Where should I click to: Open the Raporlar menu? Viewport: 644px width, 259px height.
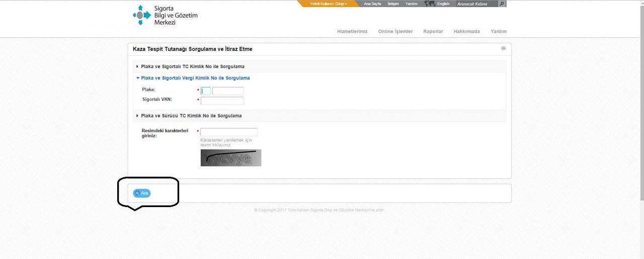[x=433, y=31]
